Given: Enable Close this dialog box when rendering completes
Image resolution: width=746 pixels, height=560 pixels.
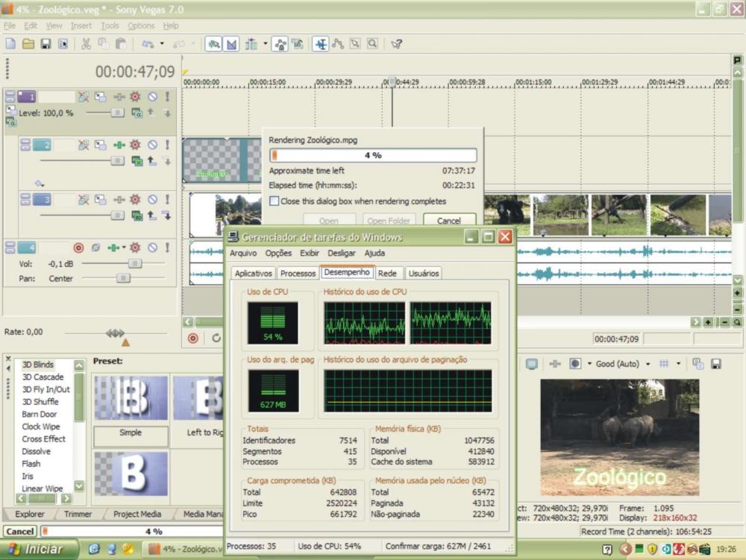Looking at the screenshot, I should tap(275, 201).
